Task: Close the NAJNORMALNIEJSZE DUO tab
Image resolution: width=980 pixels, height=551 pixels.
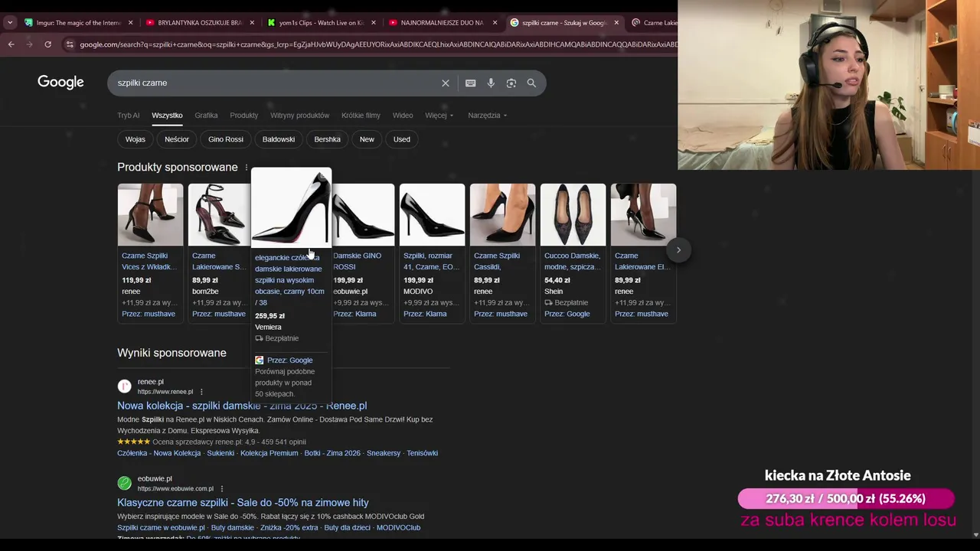Action: coord(495,23)
